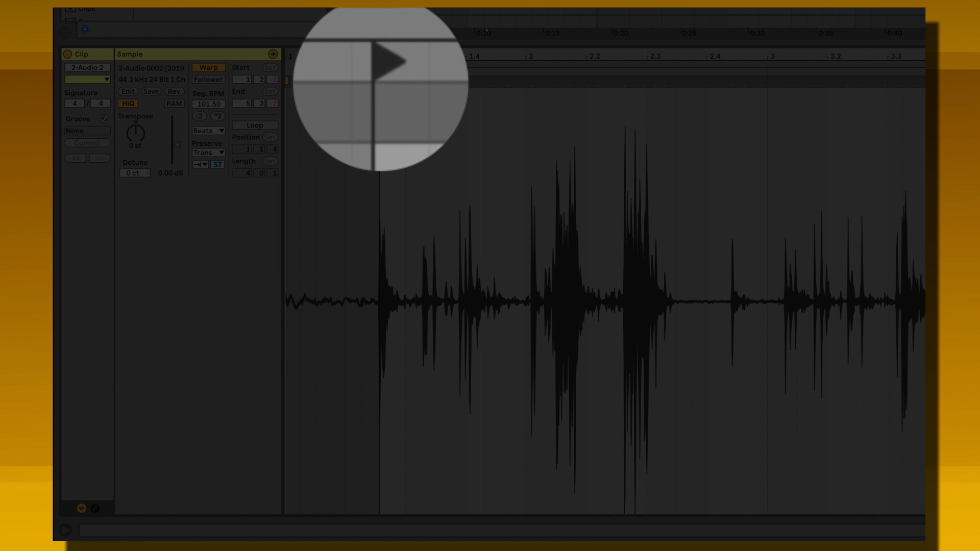The width and height of the screenshot is (980, 551).
Task: Reverse sample with Rev. button
Action: (174, 91)
